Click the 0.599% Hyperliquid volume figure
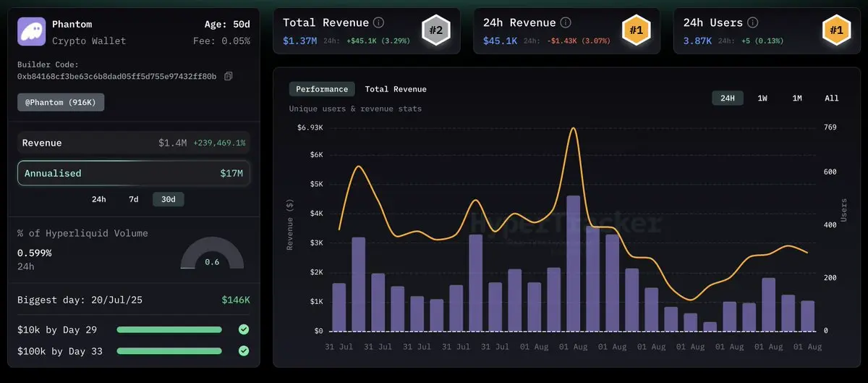868x383 pixels. click(x=34, y=253)
